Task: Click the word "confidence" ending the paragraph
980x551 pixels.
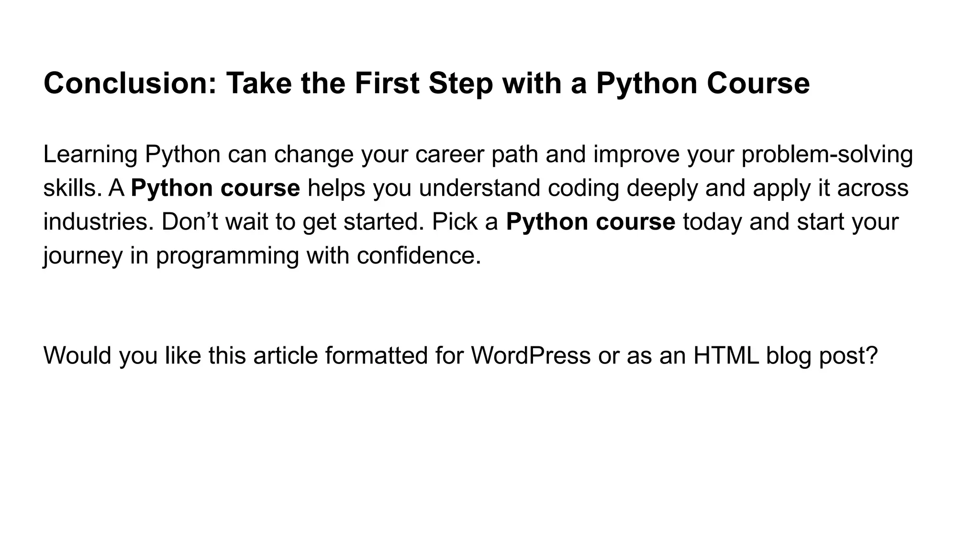Action: coord(418,255)
